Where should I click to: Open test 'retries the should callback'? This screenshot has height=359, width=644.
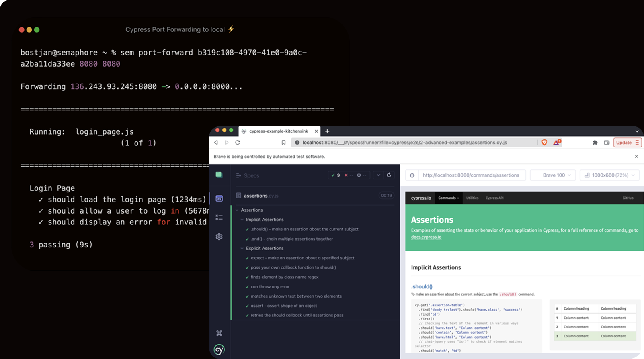pos(297,315)
